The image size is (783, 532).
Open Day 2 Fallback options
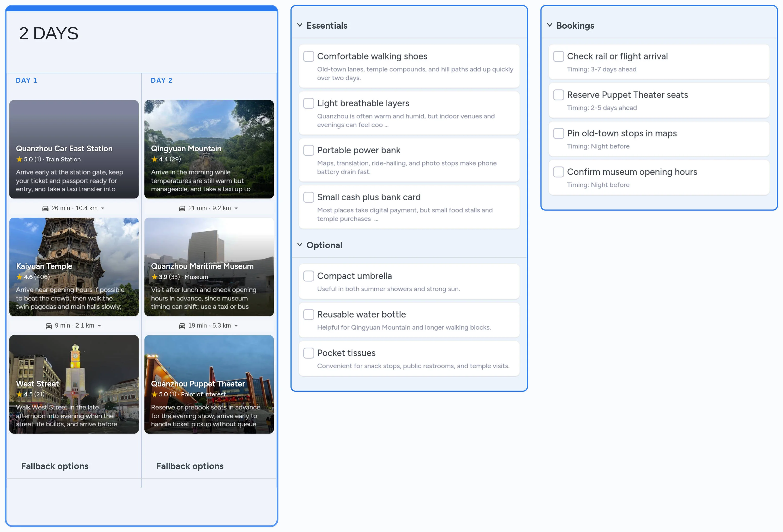[x=190, y=466]
